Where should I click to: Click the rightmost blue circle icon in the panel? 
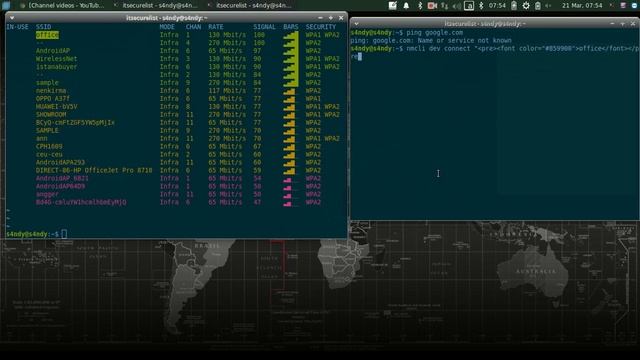pos(635,5)
